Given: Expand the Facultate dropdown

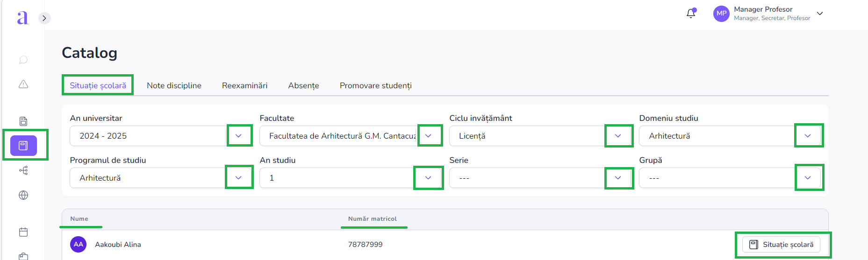Looking at the screenshot, I should 429,136.
